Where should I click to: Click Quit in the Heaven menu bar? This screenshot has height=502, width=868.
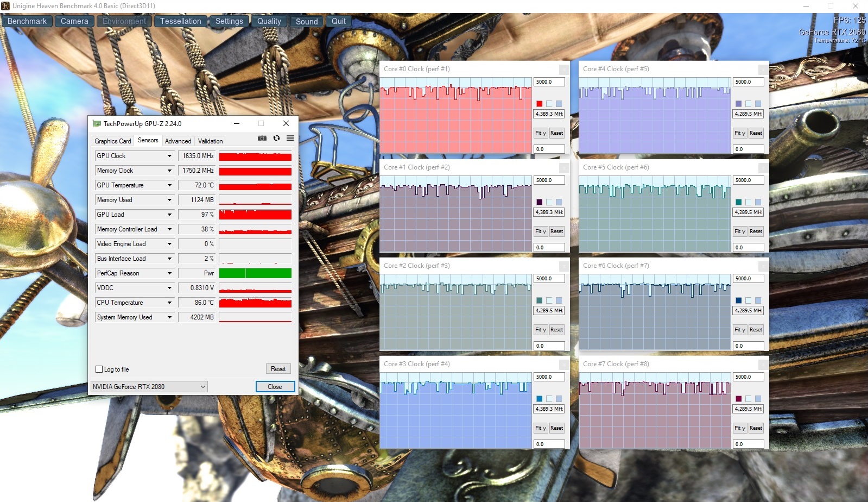(339, 21)
